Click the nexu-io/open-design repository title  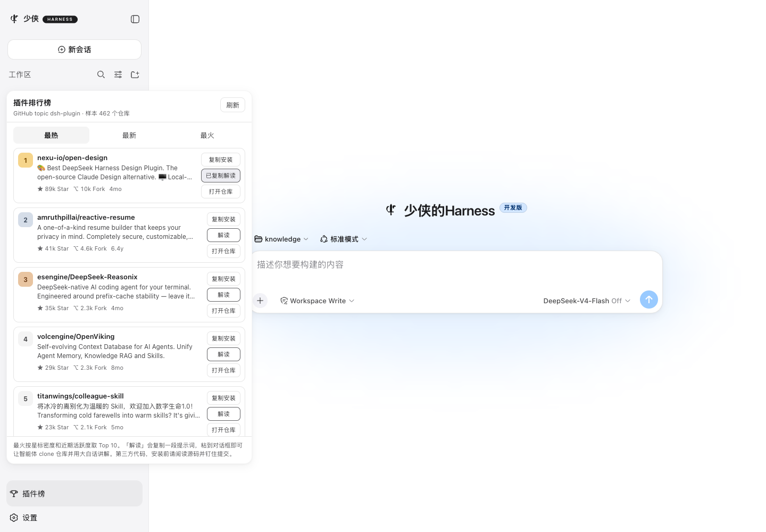click(72, 158)
